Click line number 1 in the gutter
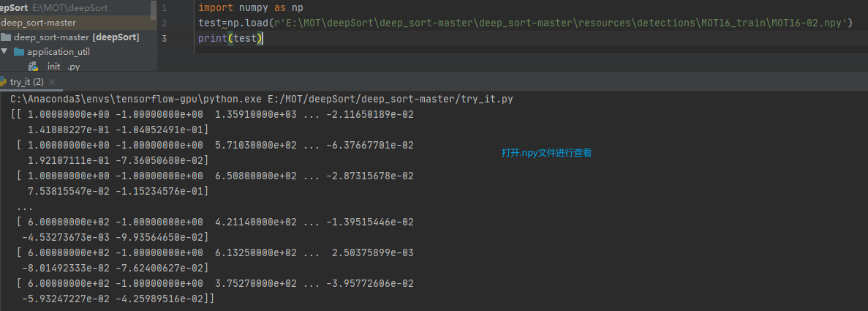868x311 pixels. (x=165, y=8)
